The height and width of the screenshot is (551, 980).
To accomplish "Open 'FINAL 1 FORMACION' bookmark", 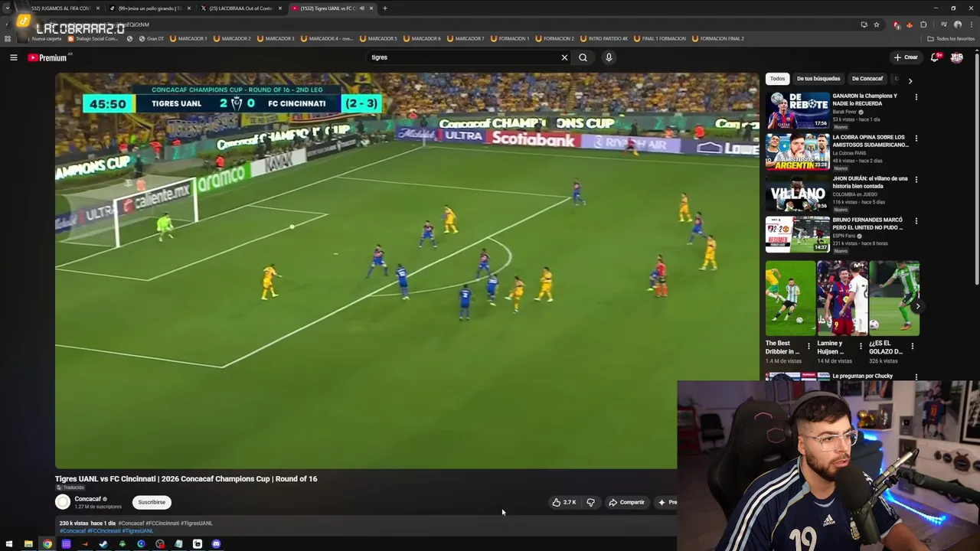I will coord(659,38).
